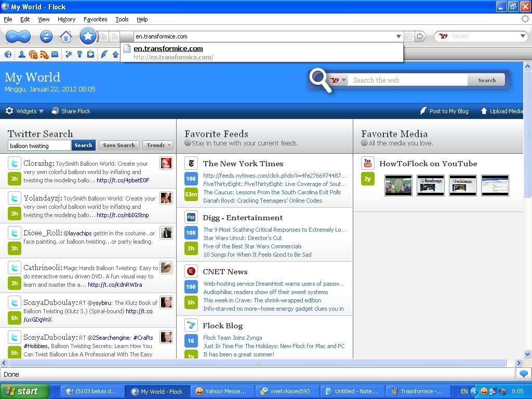Open Yahoo engine selector in My World search

click(x=338, y=80)
